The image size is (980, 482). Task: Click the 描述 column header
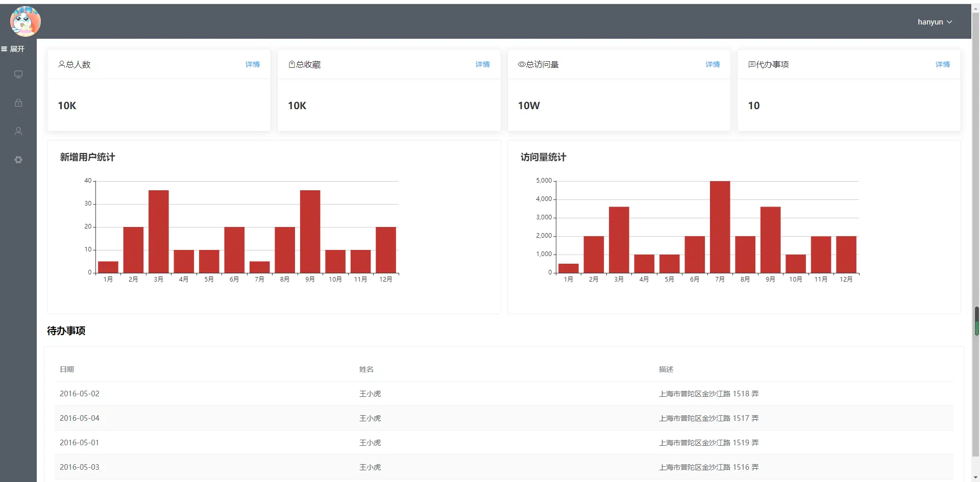click(666, 369)
